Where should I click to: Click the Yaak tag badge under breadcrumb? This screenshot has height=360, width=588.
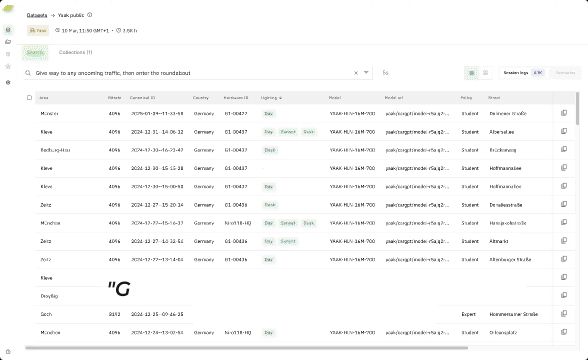[x=38, y=30]
